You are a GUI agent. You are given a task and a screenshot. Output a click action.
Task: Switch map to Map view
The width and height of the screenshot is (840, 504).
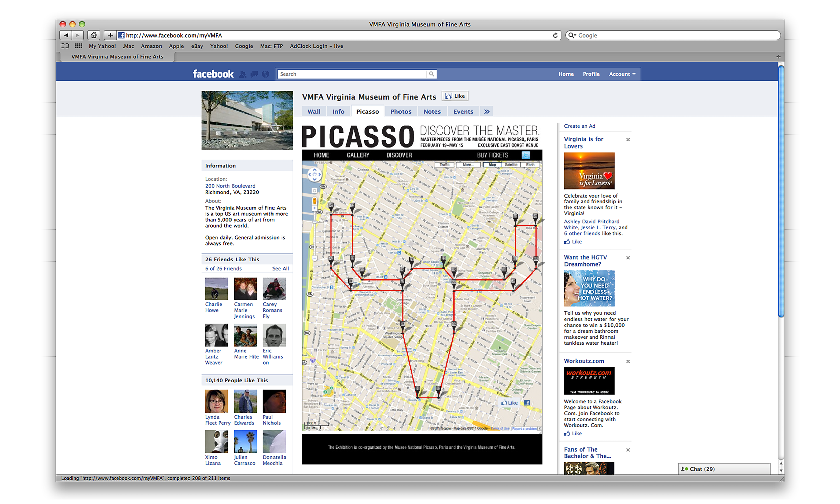pos(492,165)
